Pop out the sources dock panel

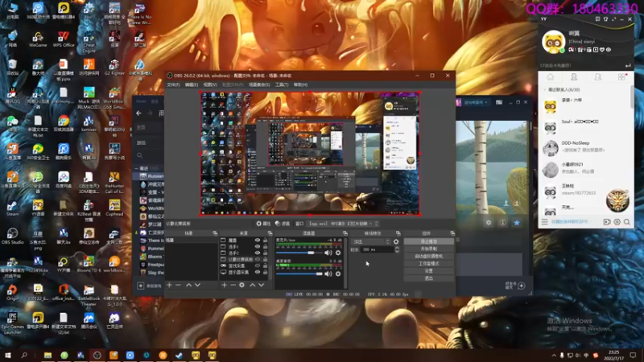click(270, 233)
